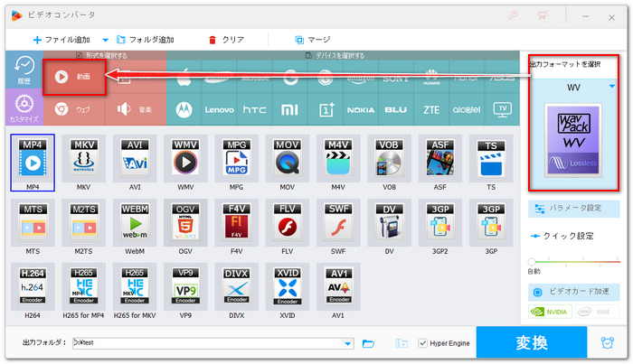Image resolution: width=633 pixels, height=364 pixels.
Task: Open the HTC device category
Action: (254, 109)
